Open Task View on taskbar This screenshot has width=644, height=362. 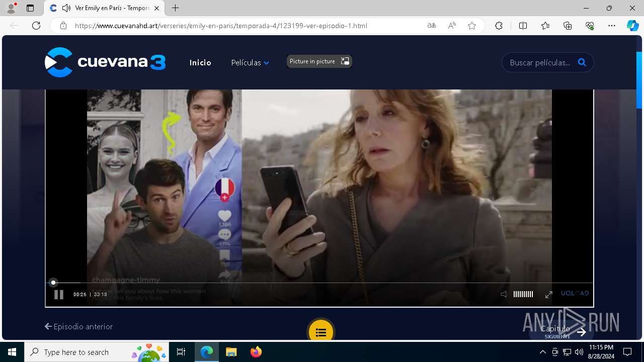[181, 352]
